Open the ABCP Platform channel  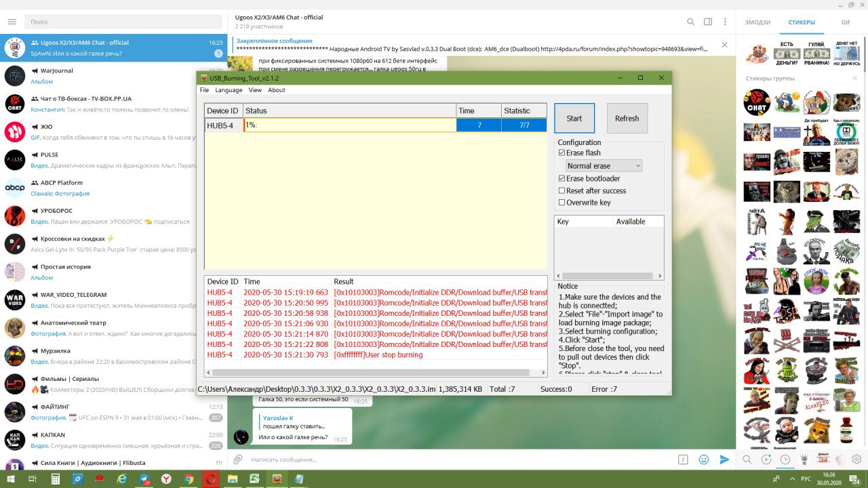(113, 188)
